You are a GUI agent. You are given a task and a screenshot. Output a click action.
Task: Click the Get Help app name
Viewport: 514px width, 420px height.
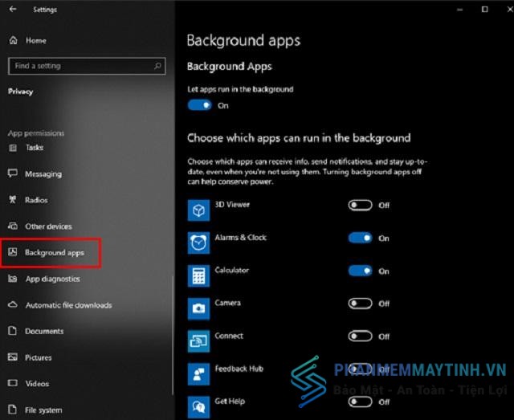coord(230,402)
